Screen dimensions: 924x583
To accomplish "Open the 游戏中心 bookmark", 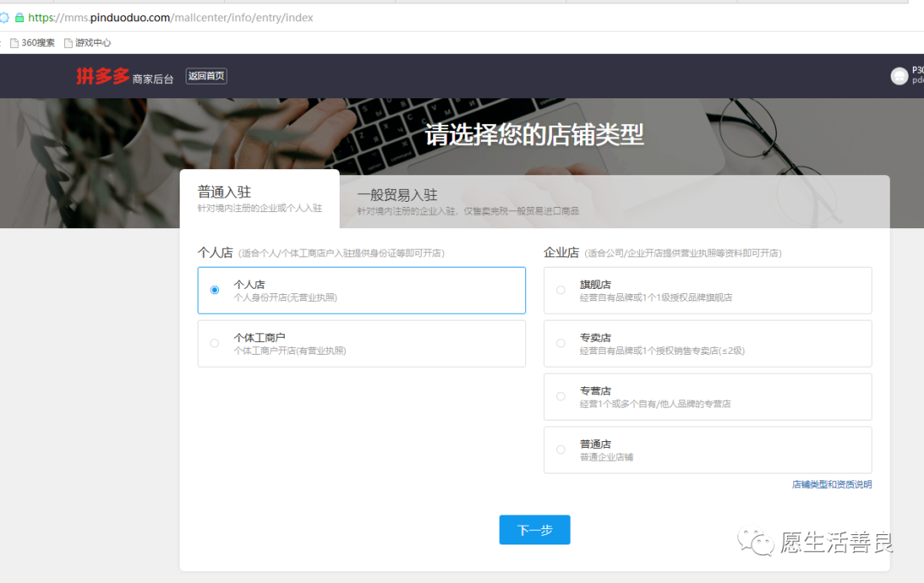I will point(87,43).
